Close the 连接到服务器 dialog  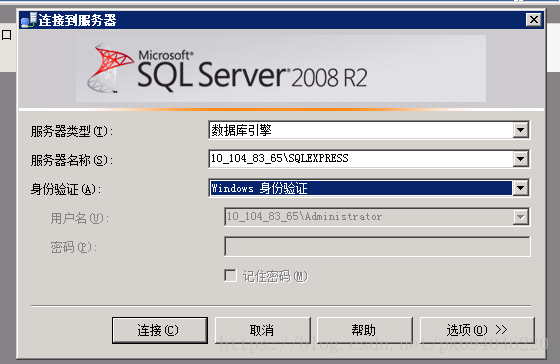534,19
